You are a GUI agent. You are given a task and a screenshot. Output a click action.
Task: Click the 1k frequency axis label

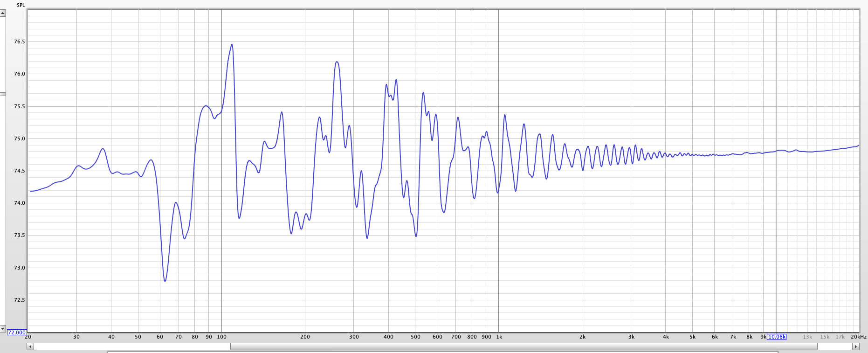pos(499,337)
